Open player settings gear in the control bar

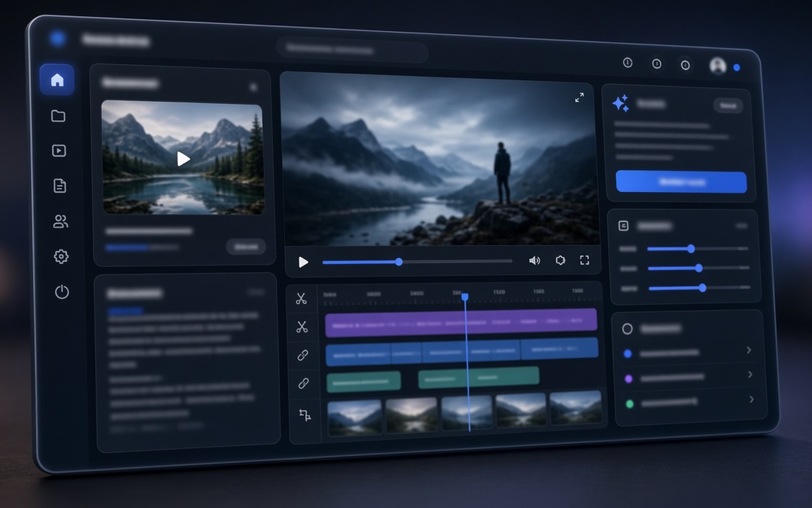560,260
